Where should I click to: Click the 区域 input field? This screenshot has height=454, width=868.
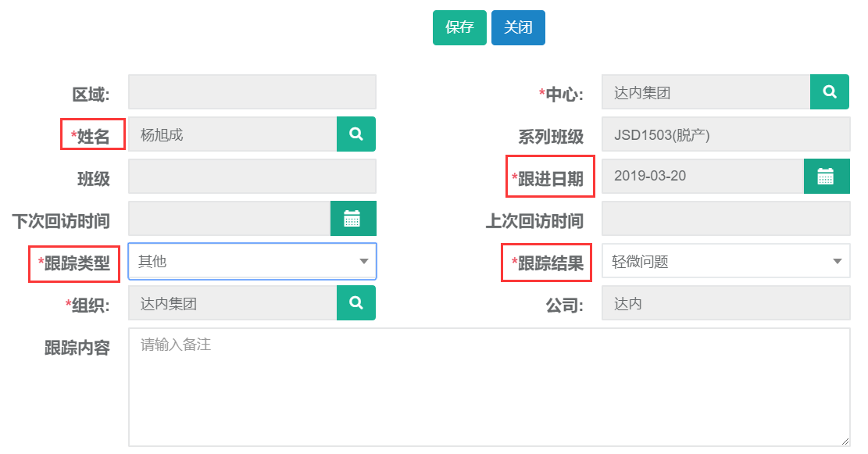[x=252, y=92]
